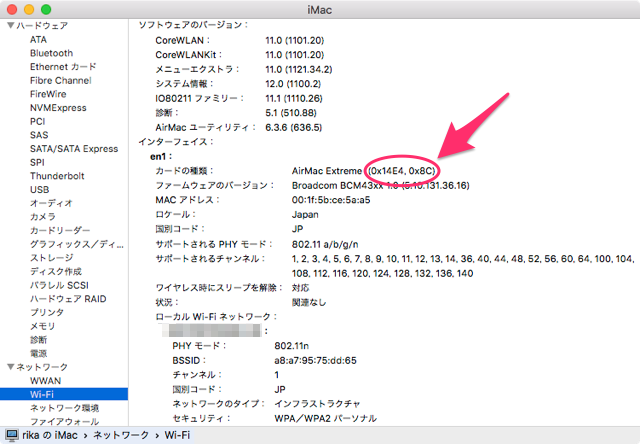Select ネットワーク環境 in the sidebar
Screen dimensions: 640x444
(x=64, y=408)
